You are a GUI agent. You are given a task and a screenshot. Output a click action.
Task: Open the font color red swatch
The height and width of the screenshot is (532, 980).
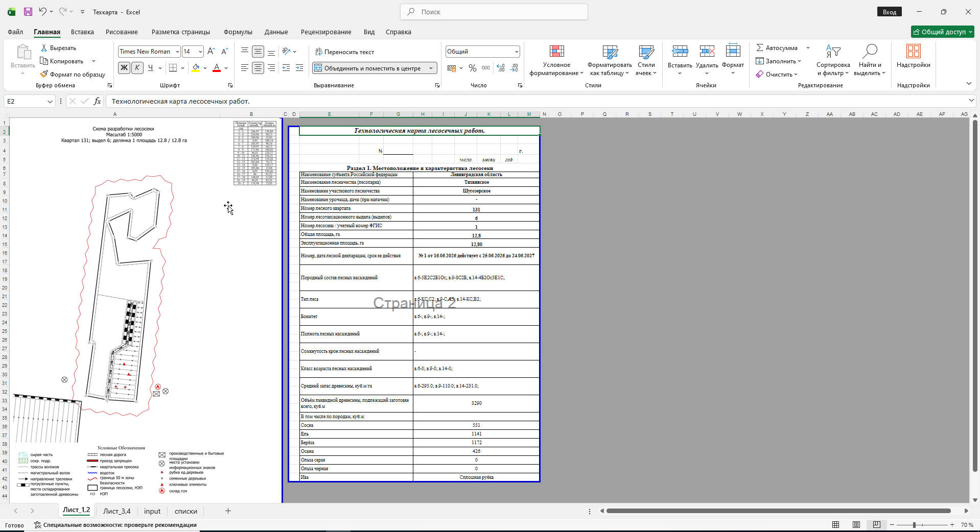coord(217,68)
